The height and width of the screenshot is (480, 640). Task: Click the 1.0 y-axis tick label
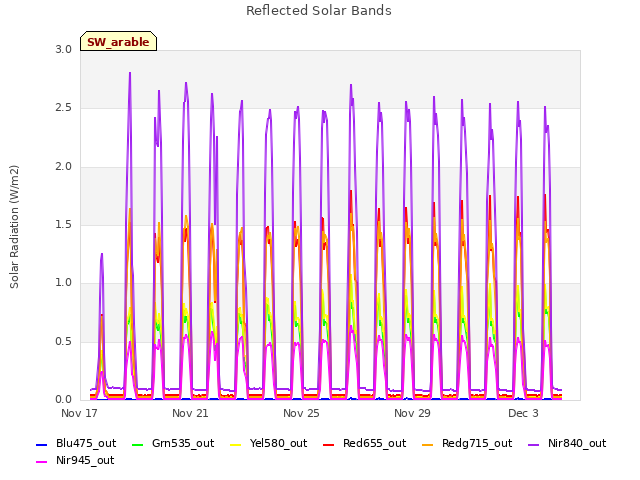[63, 282]
